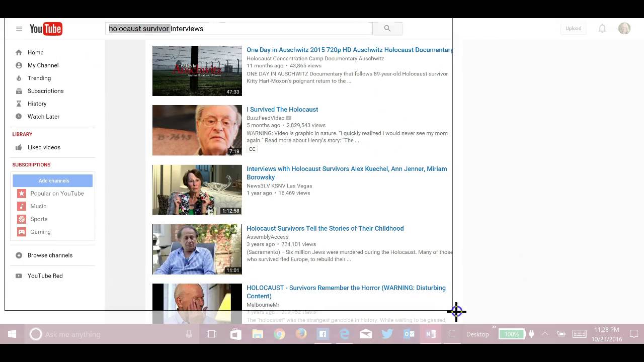Image resolution: width=644 pixels, height=362 pixels.
Task: Click the Popular on YouTube star icon
Action: click(22, 194)
